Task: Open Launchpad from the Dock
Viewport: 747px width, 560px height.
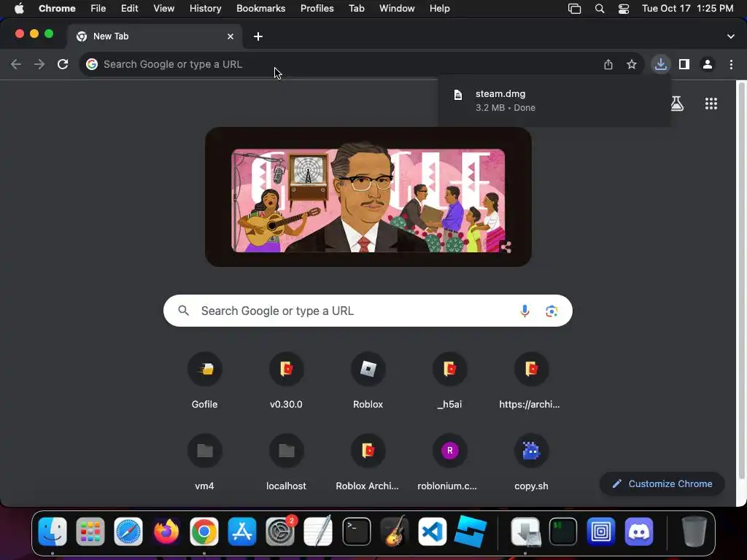Action: 90,532
